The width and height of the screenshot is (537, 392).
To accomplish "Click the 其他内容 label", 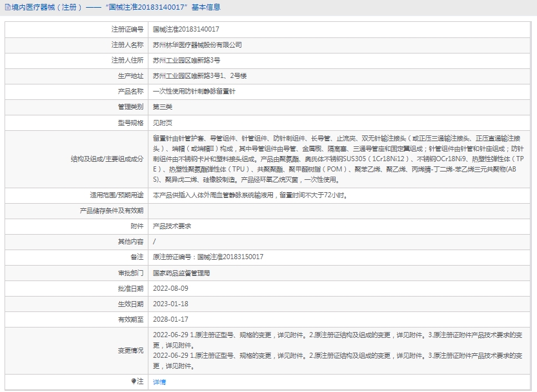I will point(130,242).
